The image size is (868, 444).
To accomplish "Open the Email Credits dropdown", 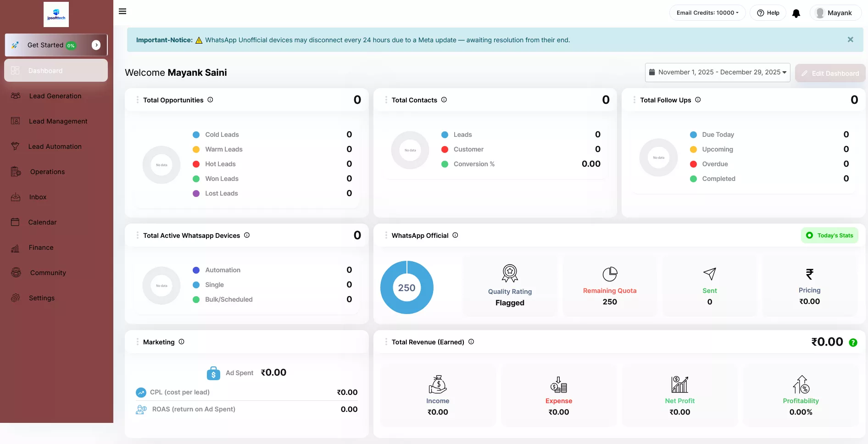I will (707, 13).
